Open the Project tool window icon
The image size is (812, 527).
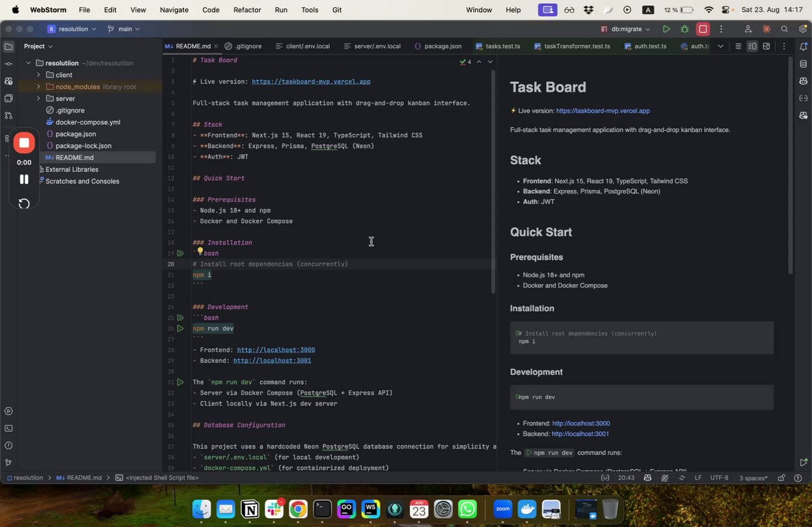tap(8, 46)
